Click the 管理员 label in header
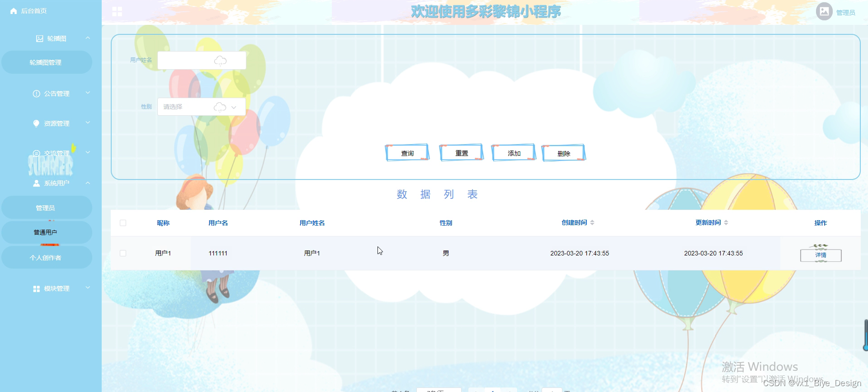 coord(845,13)
